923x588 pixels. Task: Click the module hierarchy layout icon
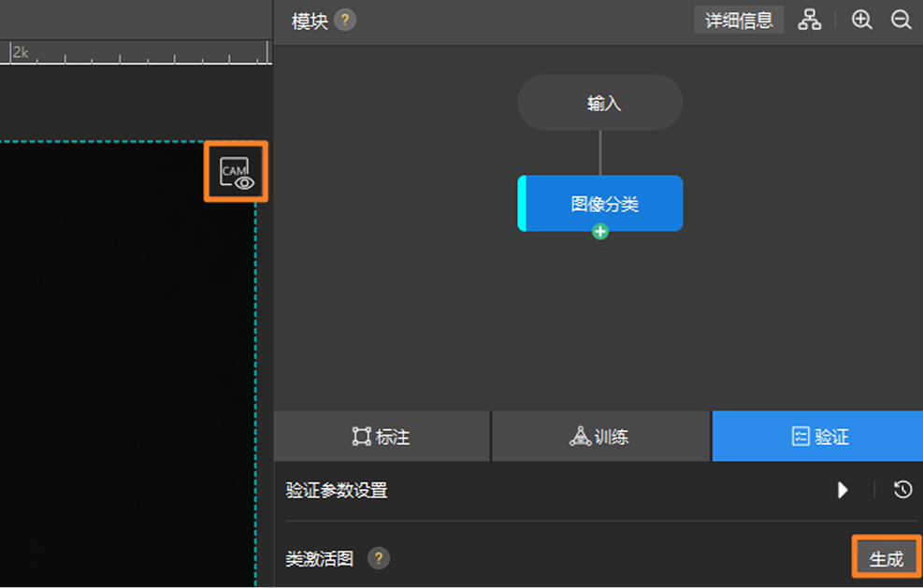(x=810, y=20)
